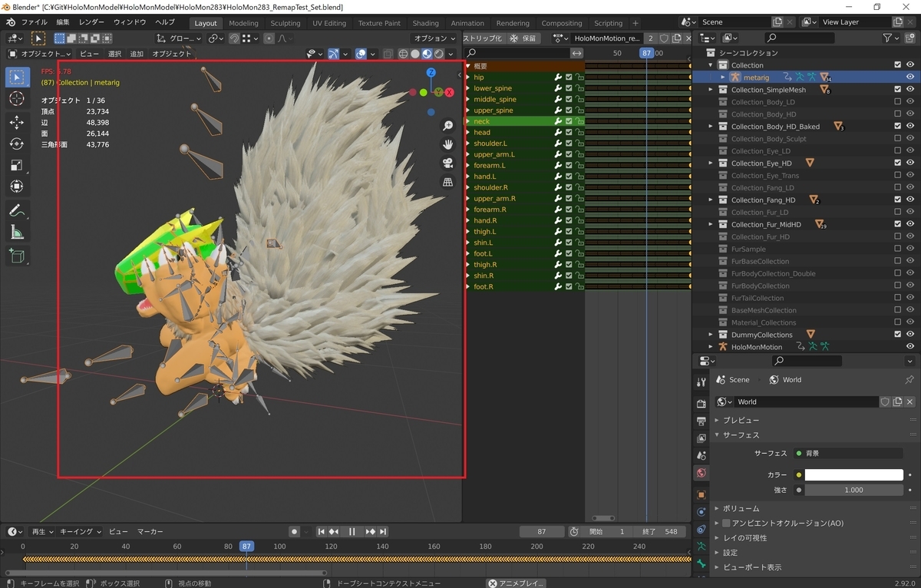The width and height of the screenshot is (921, 588).
Task: Toggle the camera view gizmo
Action: (x=448, y=163)
